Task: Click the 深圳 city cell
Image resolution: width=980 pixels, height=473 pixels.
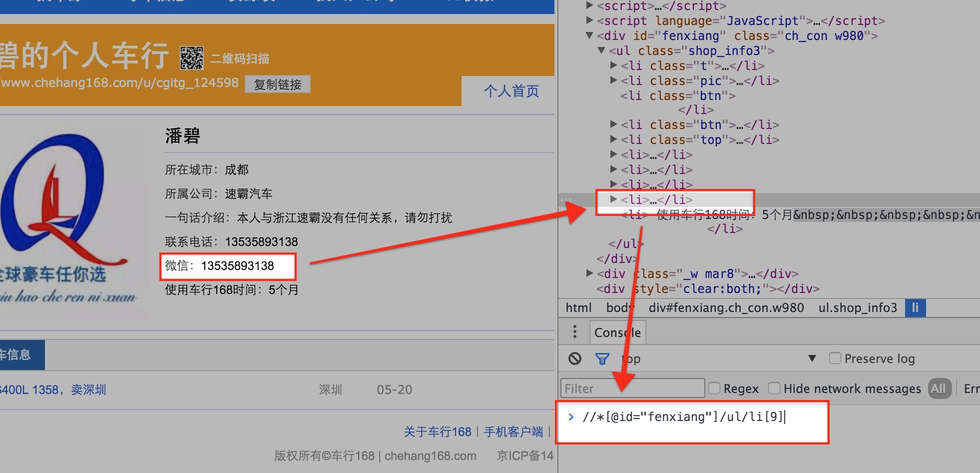Action: (331, 389)
